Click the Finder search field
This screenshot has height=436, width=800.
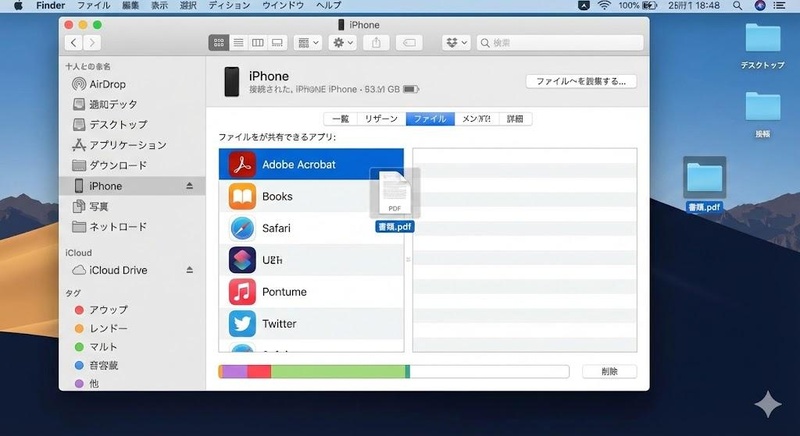click(x=560, y=43)
